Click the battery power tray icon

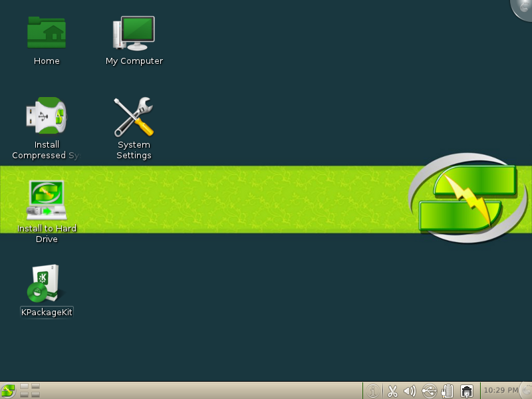448,391
